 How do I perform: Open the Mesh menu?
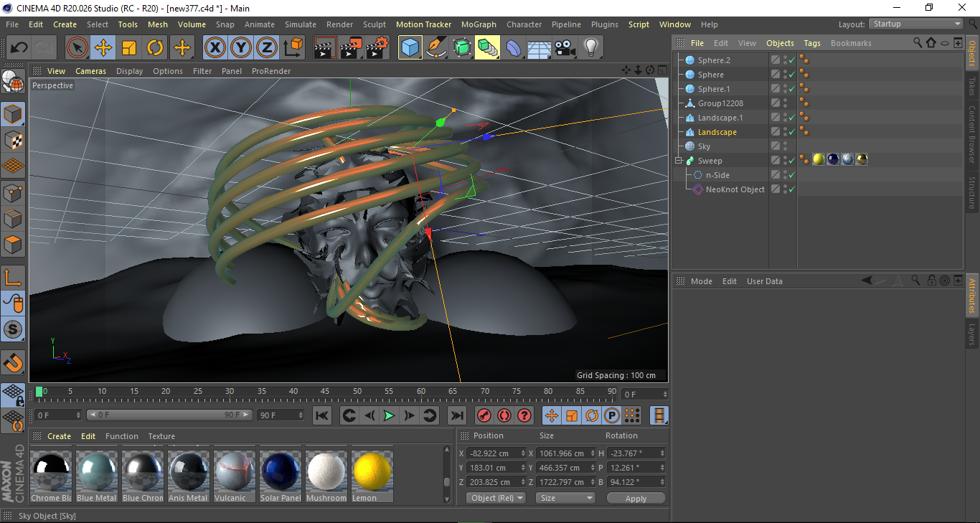point(158,24)
